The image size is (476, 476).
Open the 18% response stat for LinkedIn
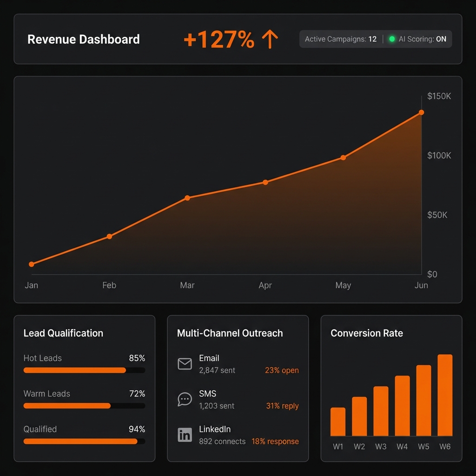tap(275, 441)
